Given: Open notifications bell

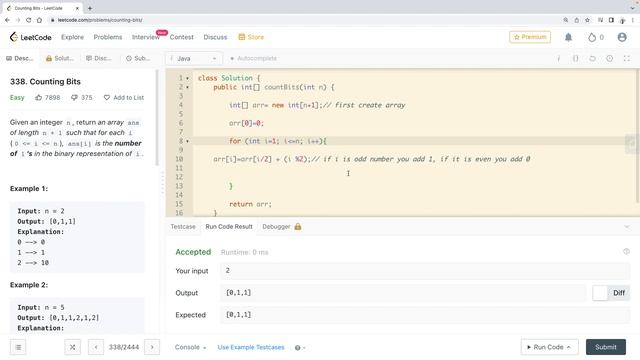Looking at the screenshot, I should [568, 37].
